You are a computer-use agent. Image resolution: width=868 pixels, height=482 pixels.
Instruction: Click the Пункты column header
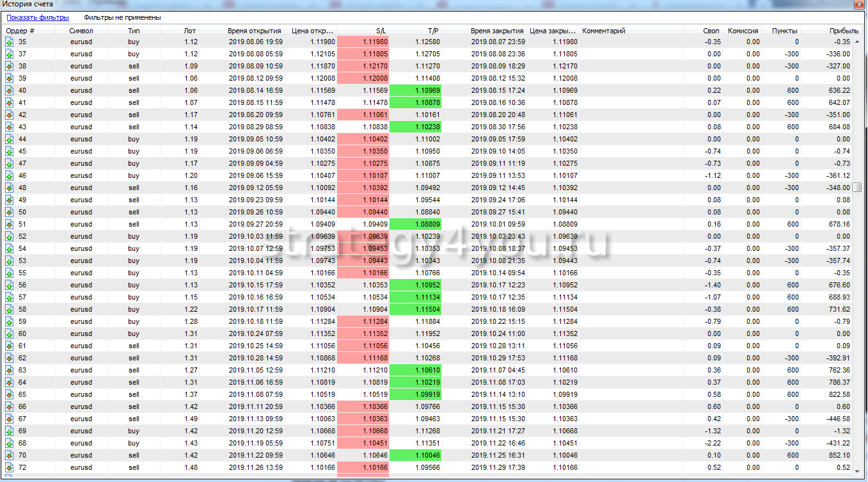(x=784, y=31)
